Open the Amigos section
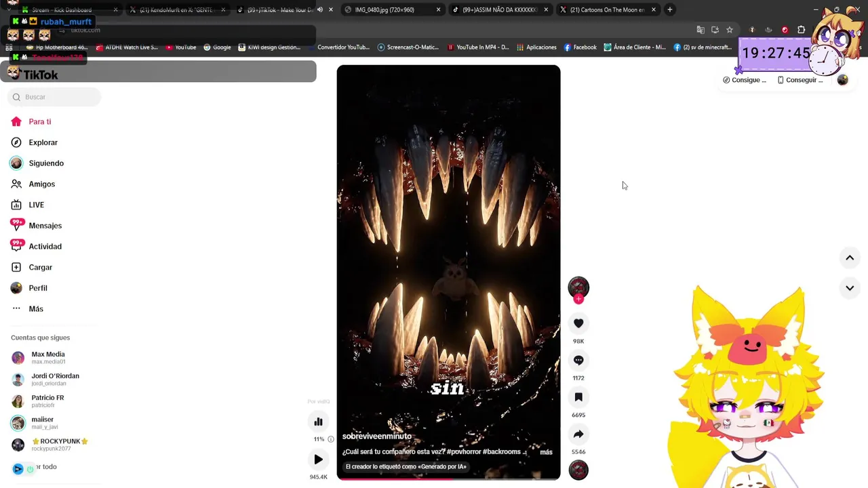Image resolution: width=868 pixels, height=488 pixels. coord(33,184)
